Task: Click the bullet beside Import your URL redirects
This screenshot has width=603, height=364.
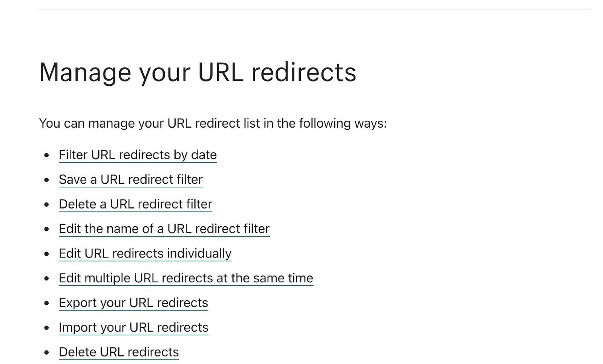Action: coord(47,328)
